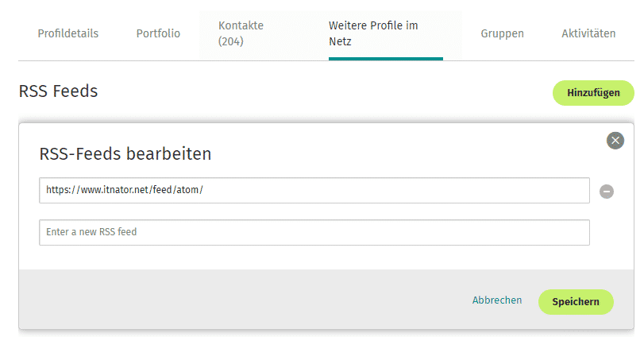Viewport: 644px width, 337px height.
Task: Remove the itnator.net feed using minus icon
Action: (606, 192)
